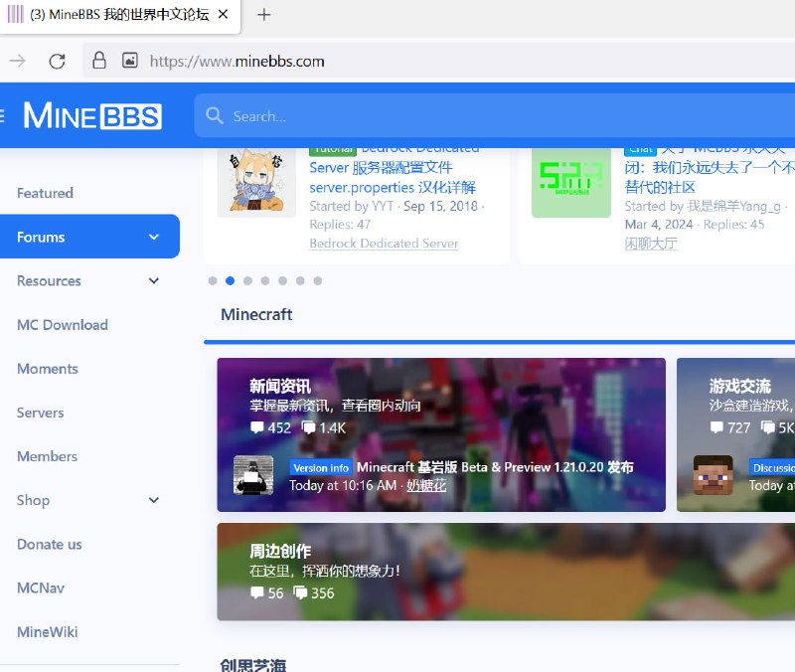
Task: Close the MineBBS browser tab
Action: 223,14
